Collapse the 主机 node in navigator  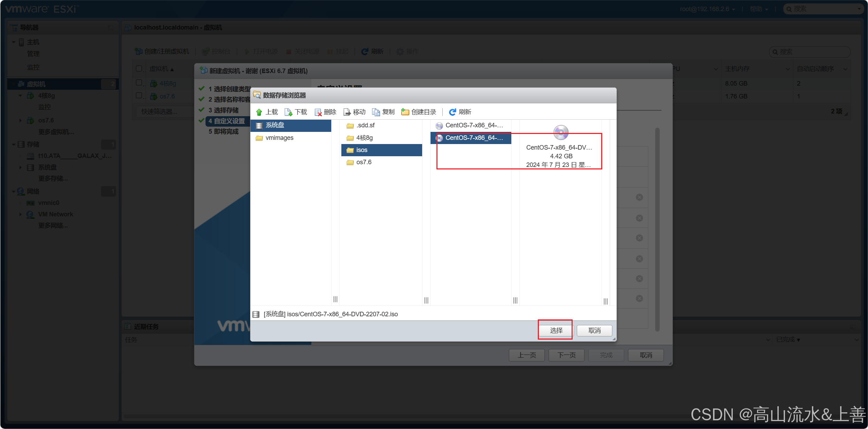tap(14, 42)
